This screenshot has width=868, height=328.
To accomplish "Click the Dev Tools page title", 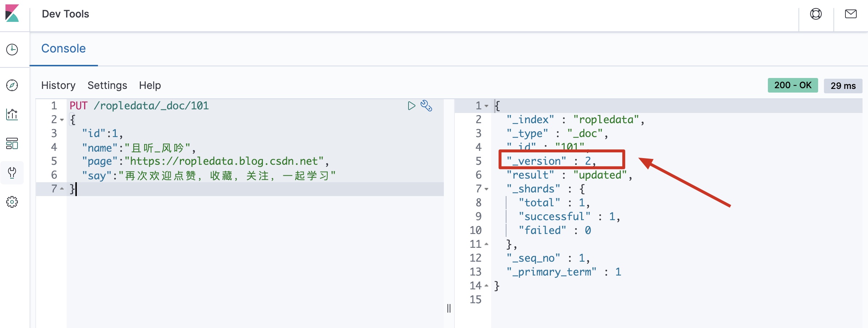I will tap(66, 14).
